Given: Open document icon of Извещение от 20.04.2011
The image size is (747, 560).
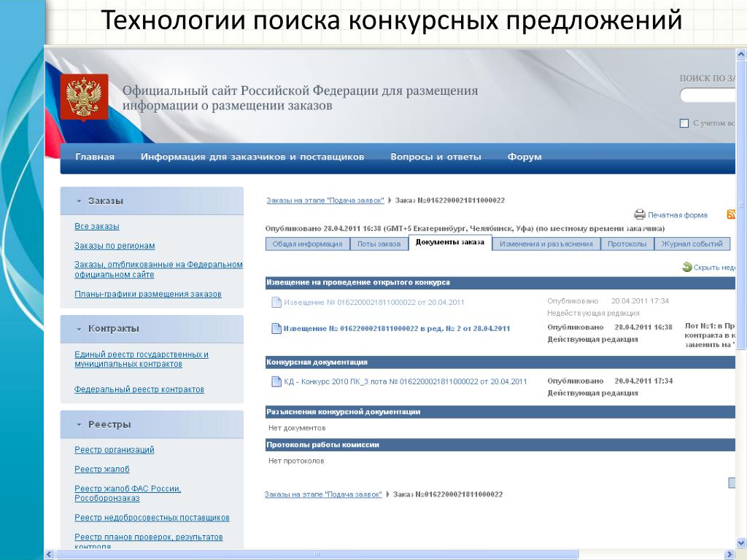Looking at the screenshot, I should [276, 302].
